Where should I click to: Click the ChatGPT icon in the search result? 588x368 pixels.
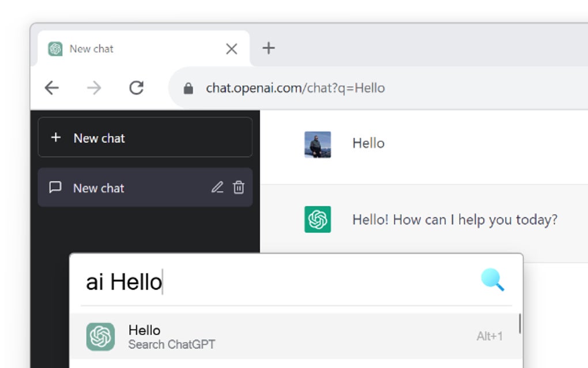coord(100,336)
